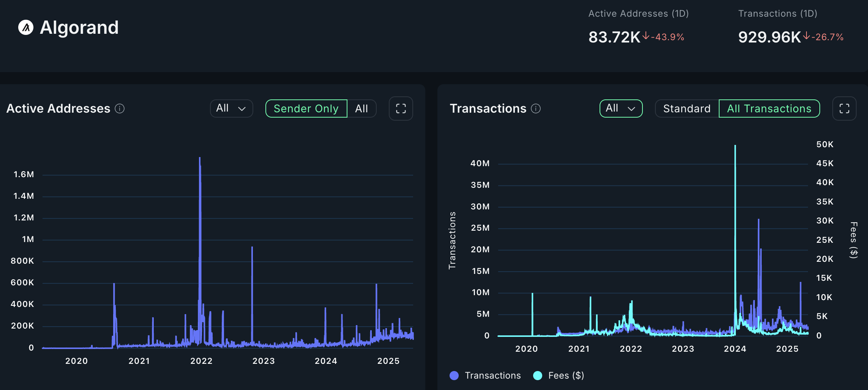
Task: Click the Transactions (1D) label
Action: pos(778,14)
